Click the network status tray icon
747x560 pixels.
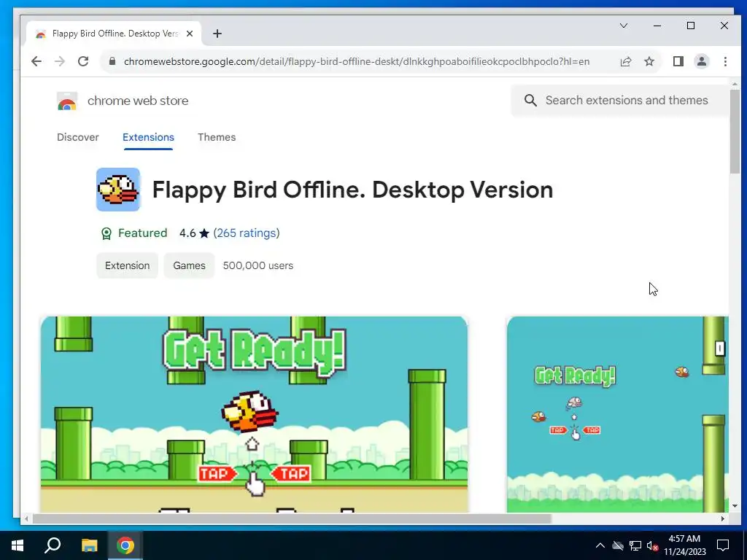pos(635,545)
